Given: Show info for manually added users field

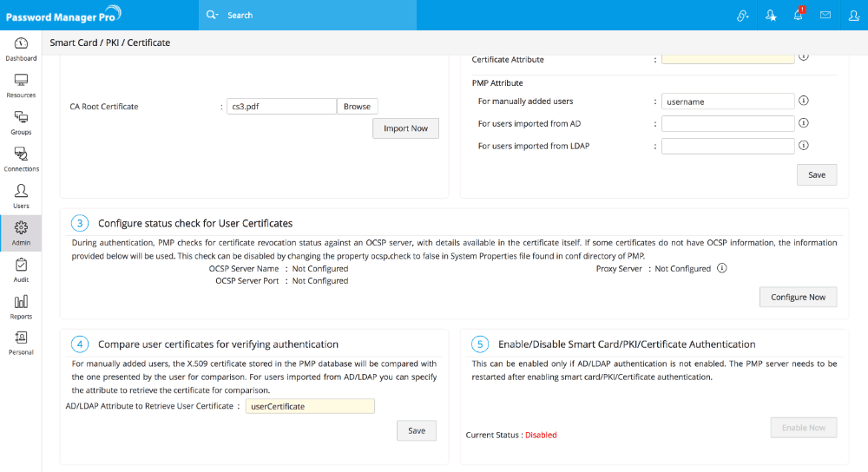Looking at the screenshot, I should pyautogui.click(x=804, y=102).
